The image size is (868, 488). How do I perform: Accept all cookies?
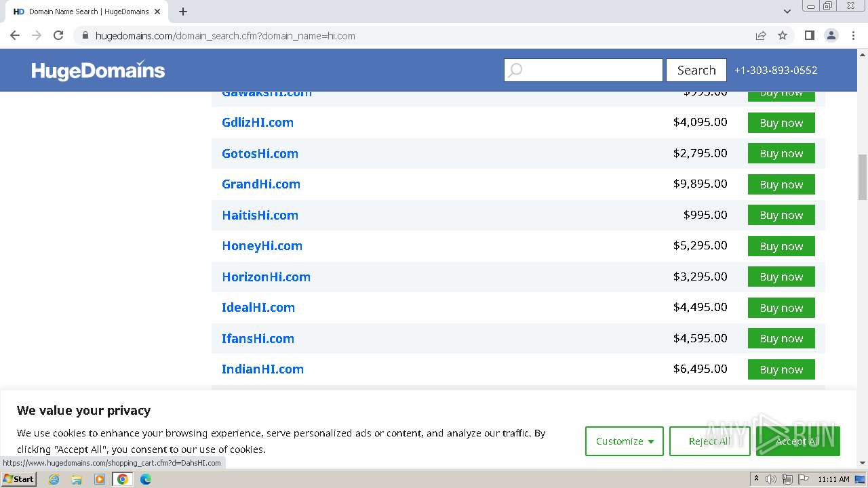pyautogui.click(x=797, y=441)
